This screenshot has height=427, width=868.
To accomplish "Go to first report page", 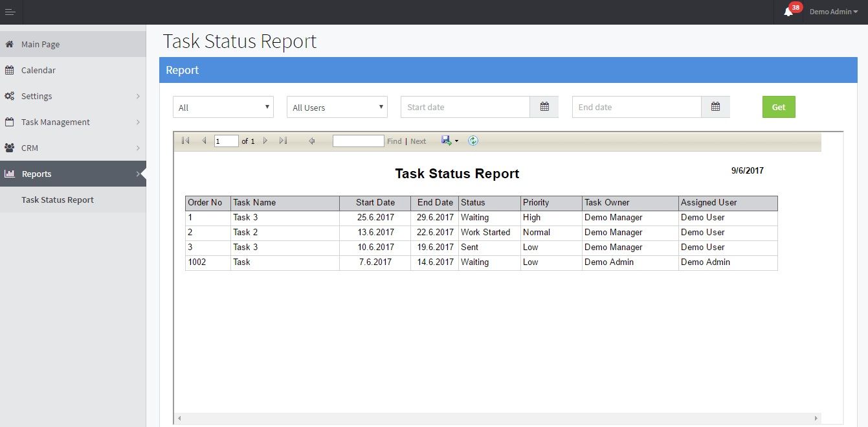I will [x=186, y=141].
